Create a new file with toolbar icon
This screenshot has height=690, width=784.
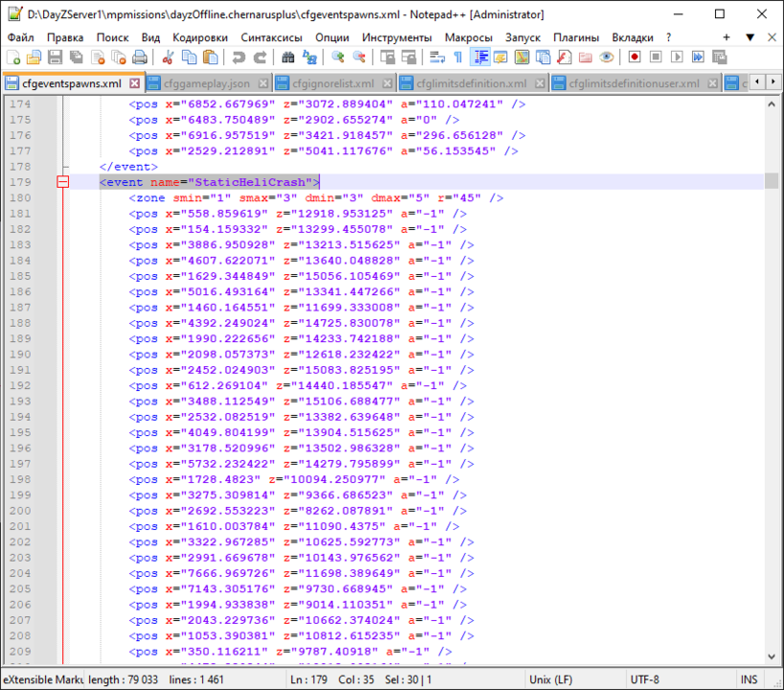coord(13,57)
